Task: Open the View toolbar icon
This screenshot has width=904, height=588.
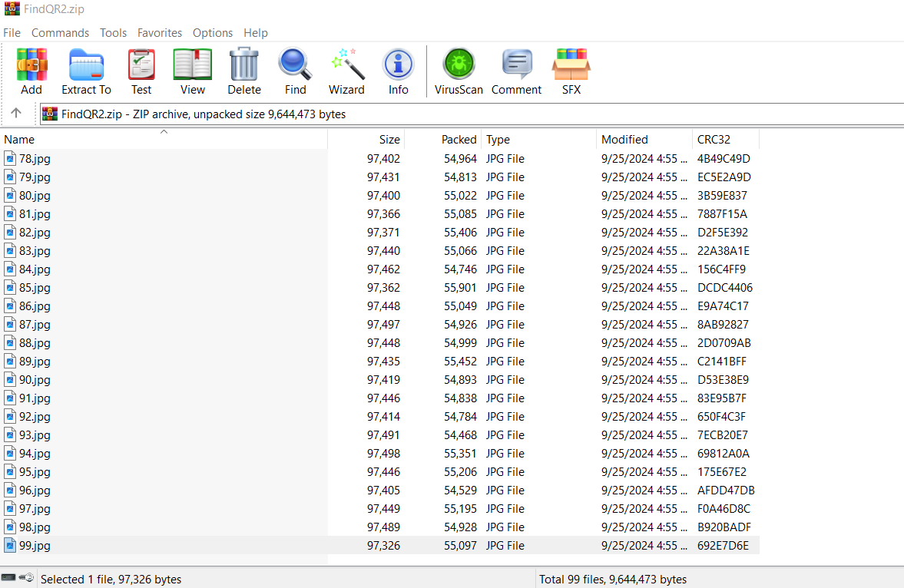Action: (193, 71)
